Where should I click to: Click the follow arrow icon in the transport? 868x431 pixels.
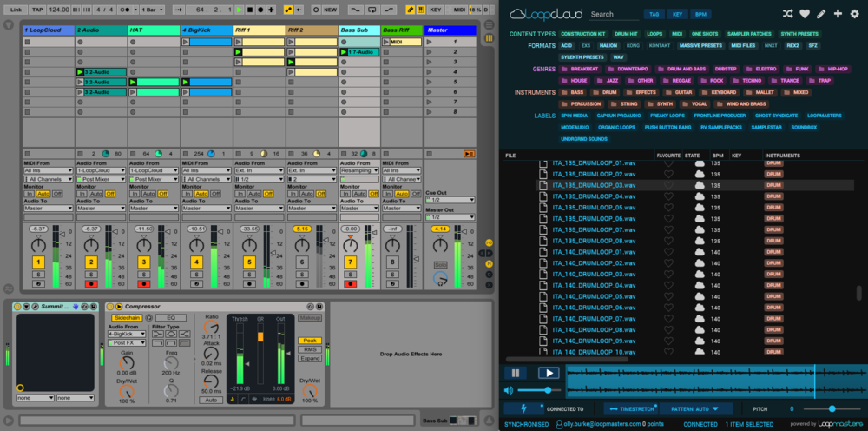(x=180, y=10)
